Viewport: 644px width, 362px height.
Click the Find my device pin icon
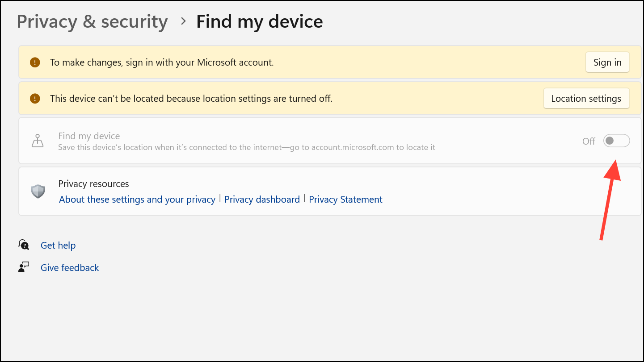pos(38,141)
